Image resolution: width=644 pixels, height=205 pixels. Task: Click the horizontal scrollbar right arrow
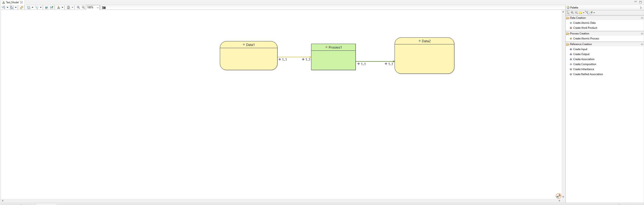pyautogui.click(x=559, y=201)
